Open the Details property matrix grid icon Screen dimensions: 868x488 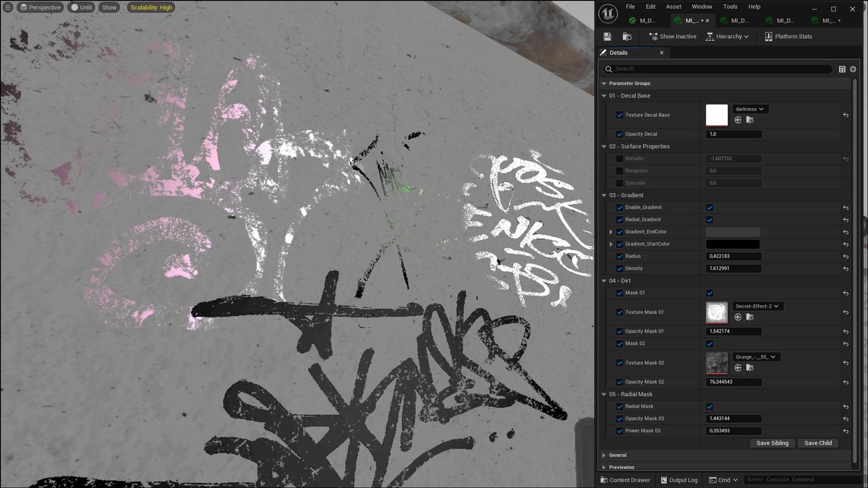pos(842,69)
